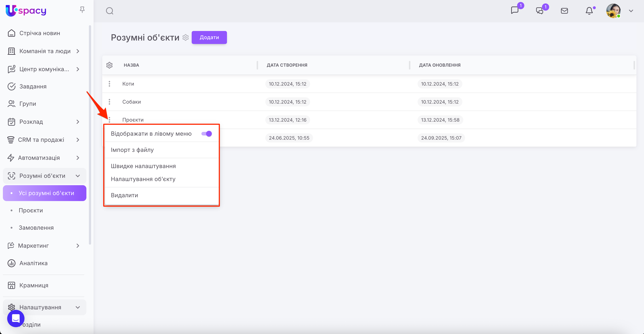
Task: Open three-dot menu for Коти row
Action: 109,84
